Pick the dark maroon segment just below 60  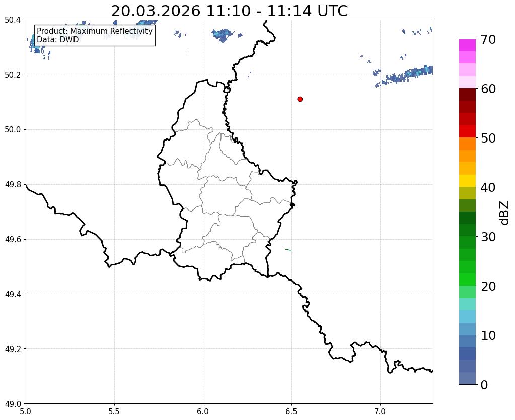[x=467, y=95]
